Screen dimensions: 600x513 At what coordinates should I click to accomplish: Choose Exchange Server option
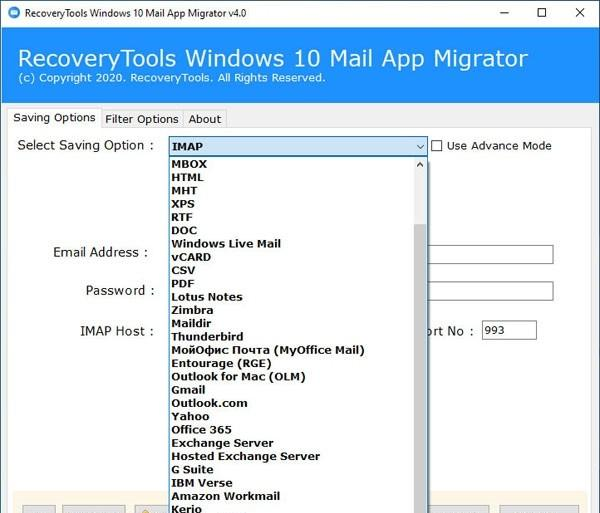293,443
